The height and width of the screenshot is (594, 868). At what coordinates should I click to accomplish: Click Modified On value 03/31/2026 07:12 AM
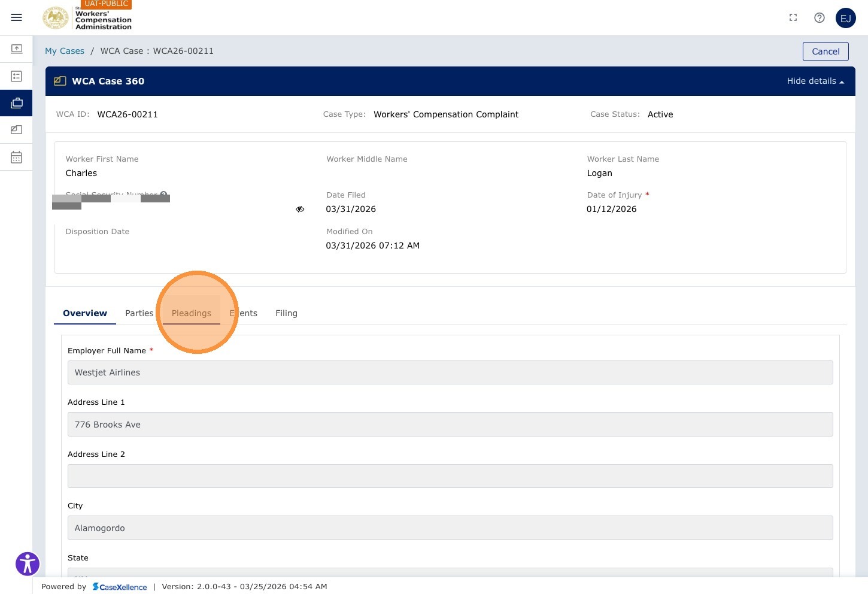tap(373, 246)
